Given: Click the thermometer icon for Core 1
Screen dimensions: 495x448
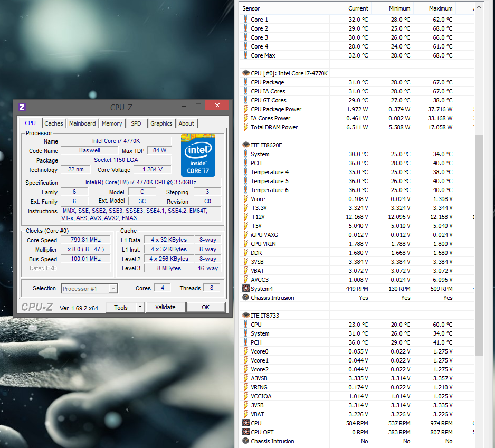Looking at the screenshot, I should pos(245,19).
